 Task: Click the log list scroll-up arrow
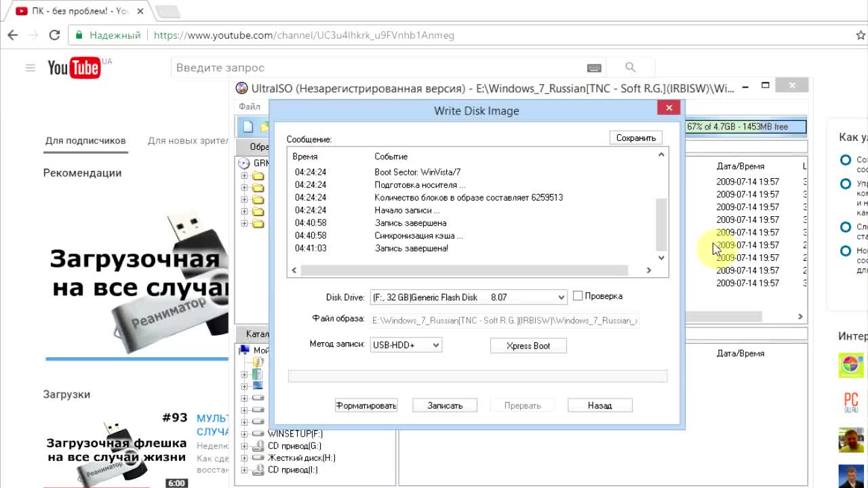coord(661,155)
